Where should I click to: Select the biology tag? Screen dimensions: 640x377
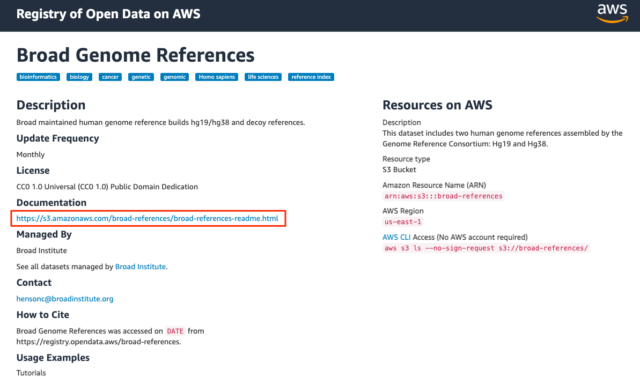click(x=79, y=77)
